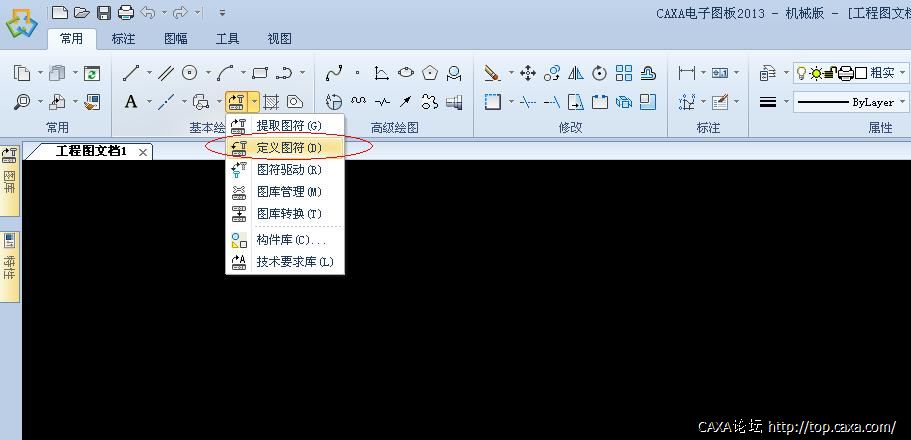Expand the line weight dropdown arrow

pyautogui.click(x=786, y=102)
